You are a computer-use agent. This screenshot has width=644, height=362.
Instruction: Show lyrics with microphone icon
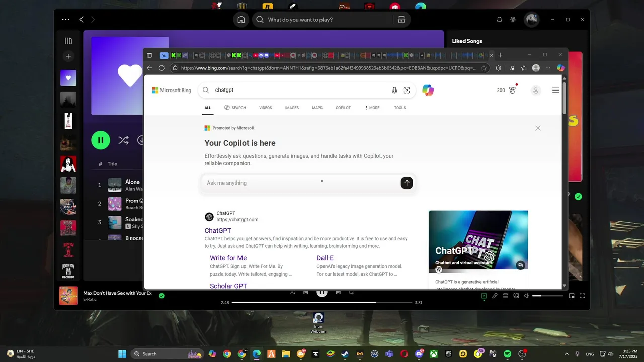(495, 296)
